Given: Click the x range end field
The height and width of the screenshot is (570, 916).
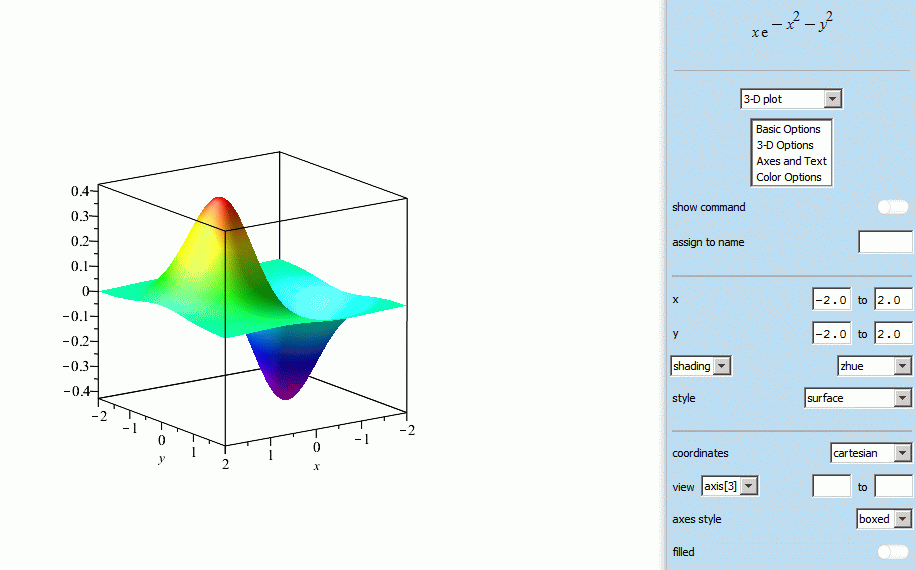Looking at the screenshot, I should pos(893,300).
